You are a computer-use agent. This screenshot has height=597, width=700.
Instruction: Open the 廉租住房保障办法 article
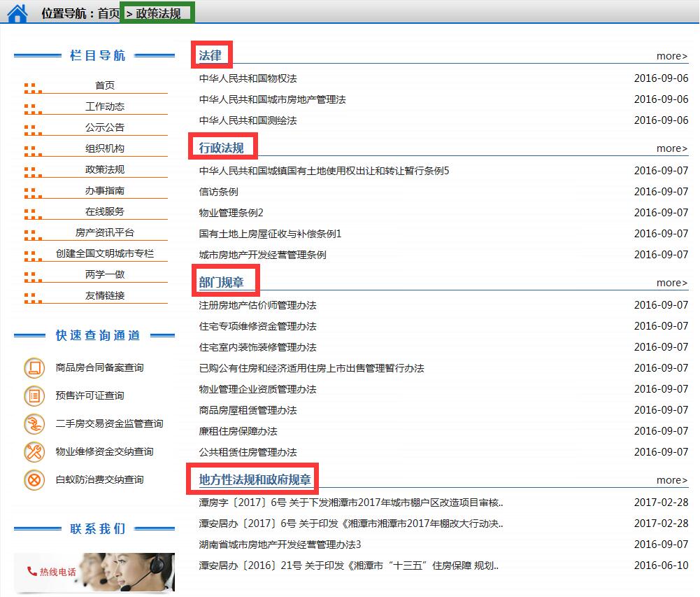click(238, 431)
